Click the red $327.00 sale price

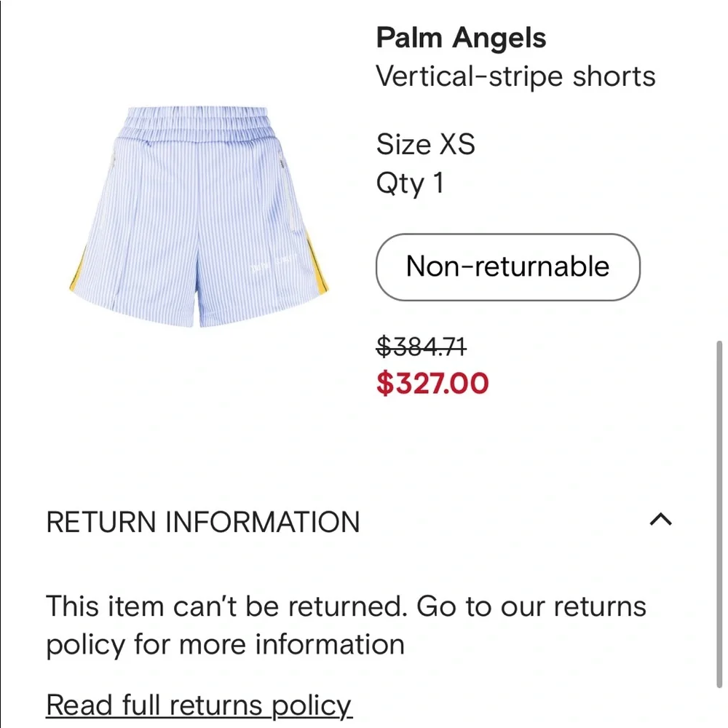coord(432,383)
